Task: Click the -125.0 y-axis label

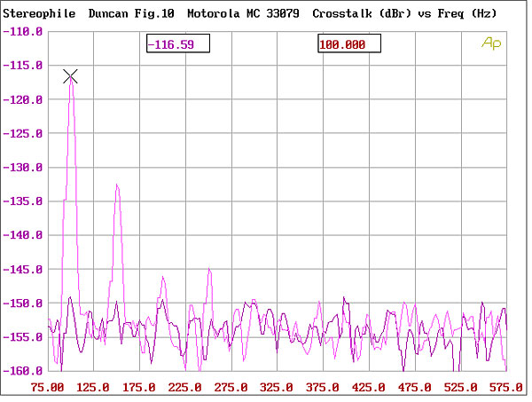Action: click(x=23, y=134)
